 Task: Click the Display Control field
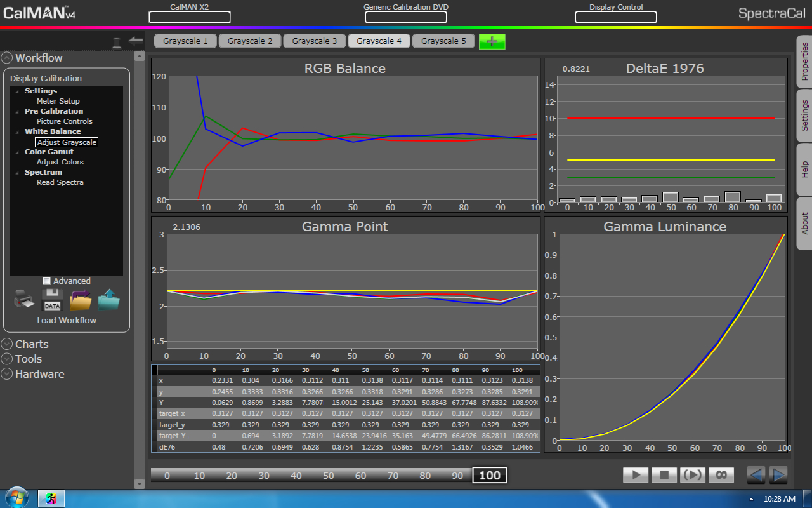(615, 17)
